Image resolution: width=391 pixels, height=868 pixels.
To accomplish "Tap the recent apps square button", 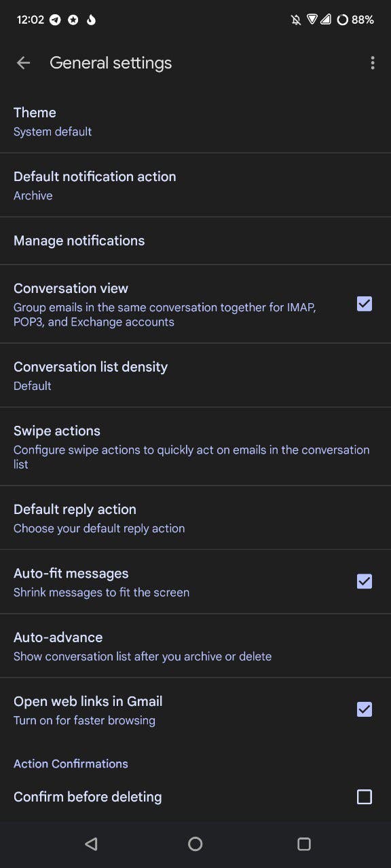I will tap(304, 844).
